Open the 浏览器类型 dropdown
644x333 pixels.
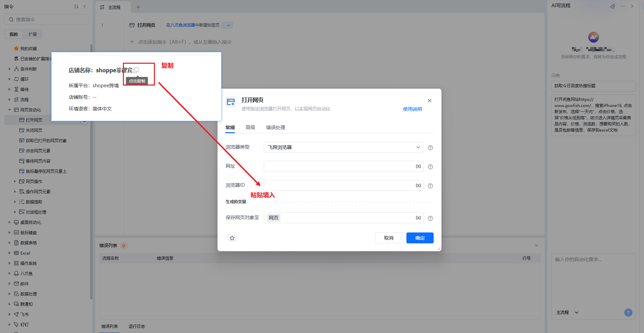(343, 147)
